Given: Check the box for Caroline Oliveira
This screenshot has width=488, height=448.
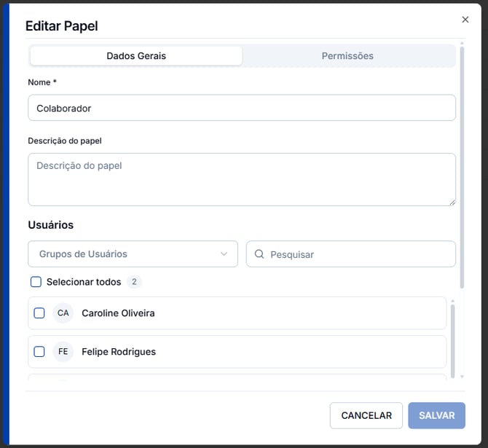Looking at the screenshot, I should point(39,313).
